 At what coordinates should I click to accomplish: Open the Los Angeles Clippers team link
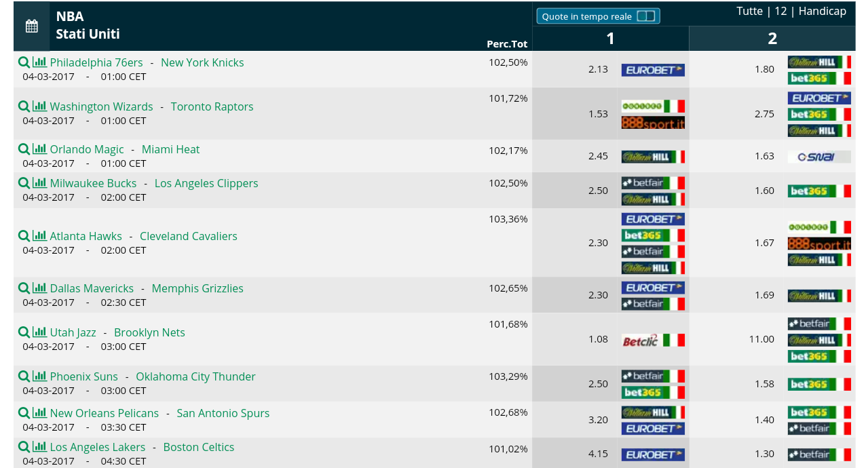click(x=206, y=183)
